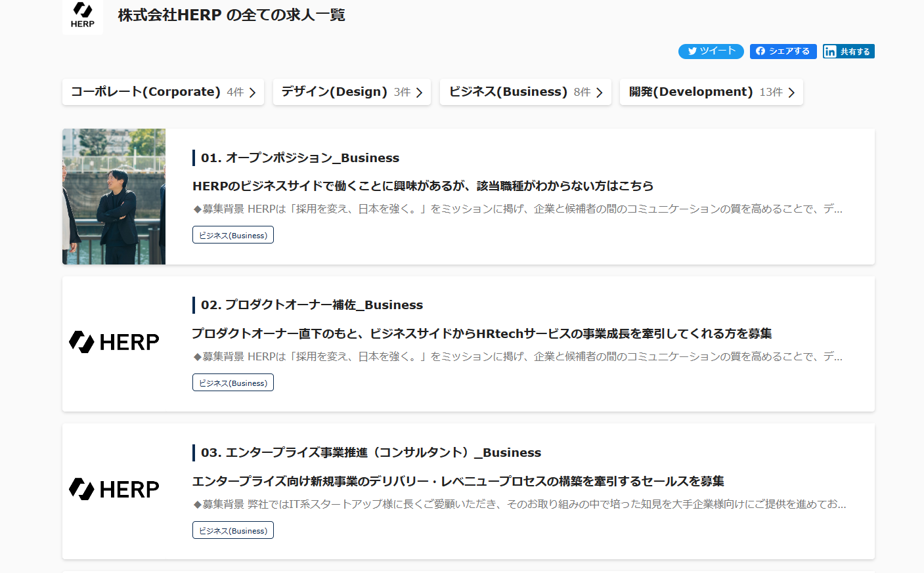924x573 pixels.
Task: Click the HERP company logo in header
Action: pos(83,16)
